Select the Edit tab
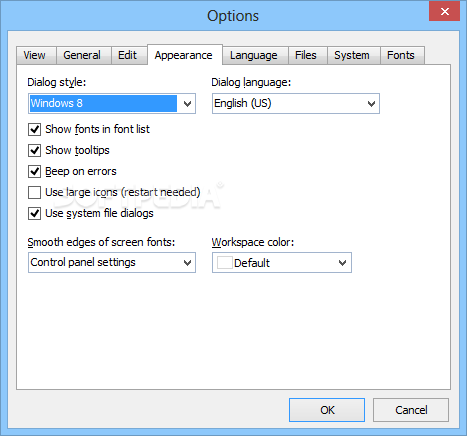467x436 pixels. click(x=129, y=55)
